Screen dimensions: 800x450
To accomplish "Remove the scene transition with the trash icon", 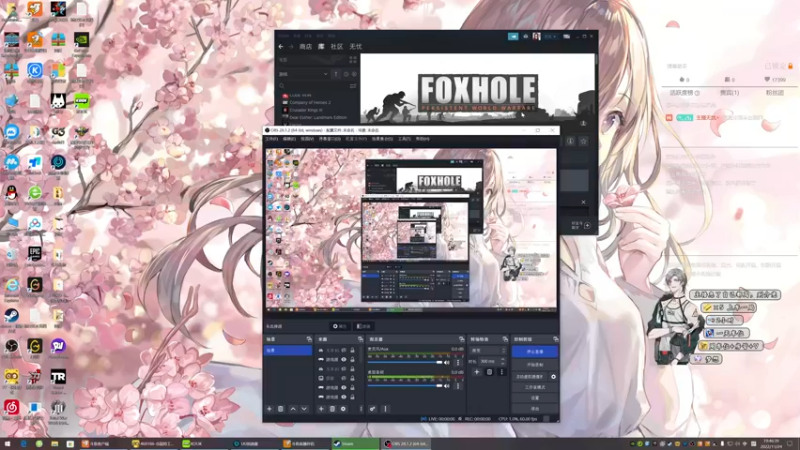I will pos(489,372).
